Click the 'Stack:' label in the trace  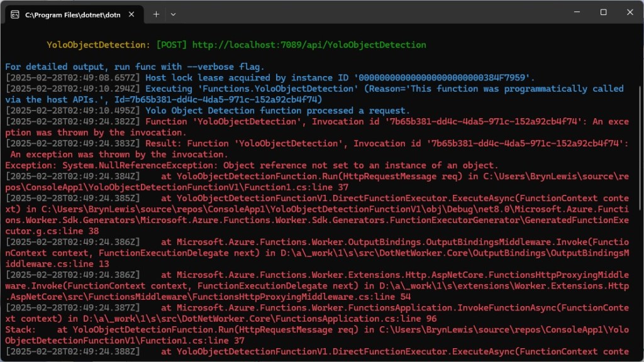click(20, 329)
